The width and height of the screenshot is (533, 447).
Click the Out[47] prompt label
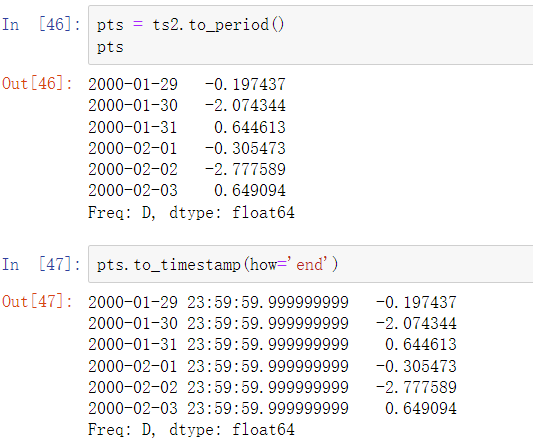point(37,301)
